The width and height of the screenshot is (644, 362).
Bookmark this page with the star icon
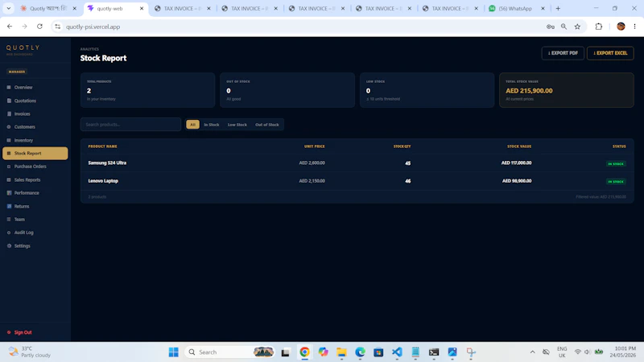point(577,27)
